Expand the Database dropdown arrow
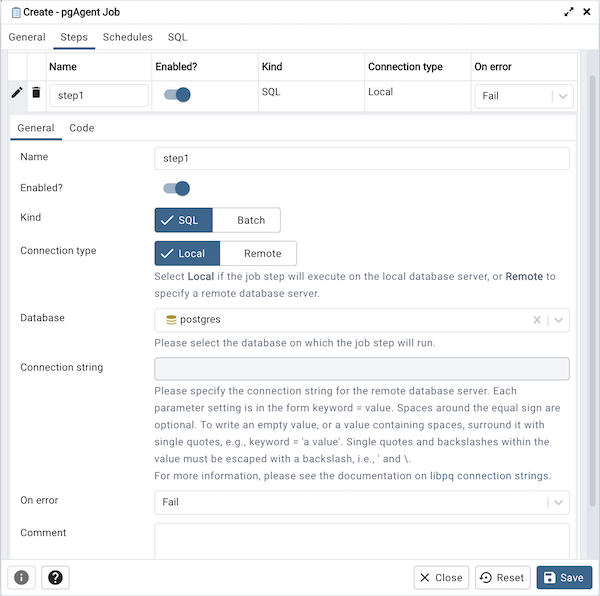The image size is (600, 596). coord(559,320)
